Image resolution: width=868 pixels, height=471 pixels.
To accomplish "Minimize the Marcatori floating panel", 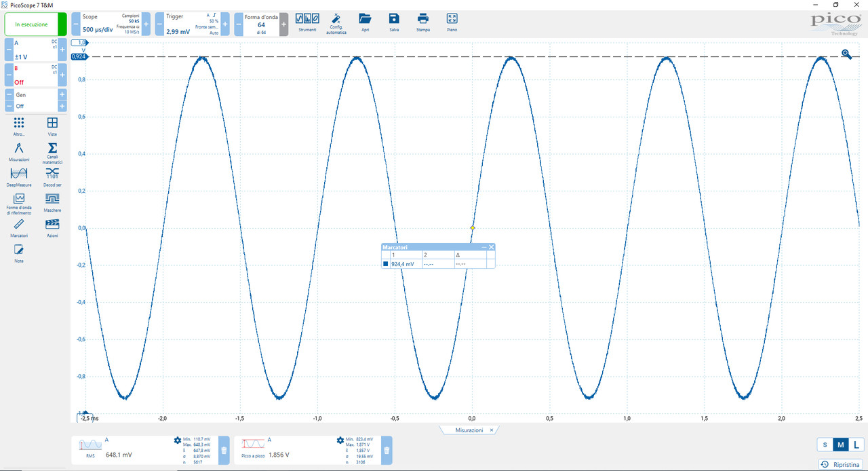I will pyautogui.click(x=484, y=247).
